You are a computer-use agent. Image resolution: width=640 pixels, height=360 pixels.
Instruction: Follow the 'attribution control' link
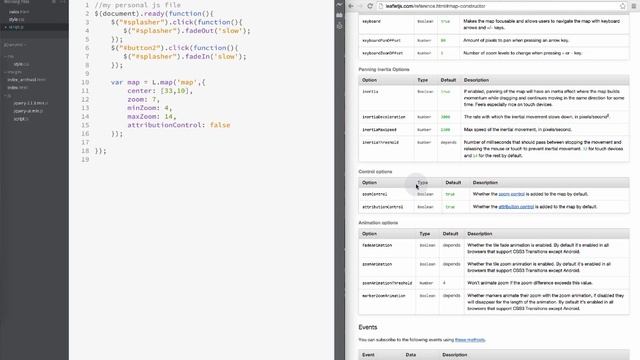coord(516,207)
